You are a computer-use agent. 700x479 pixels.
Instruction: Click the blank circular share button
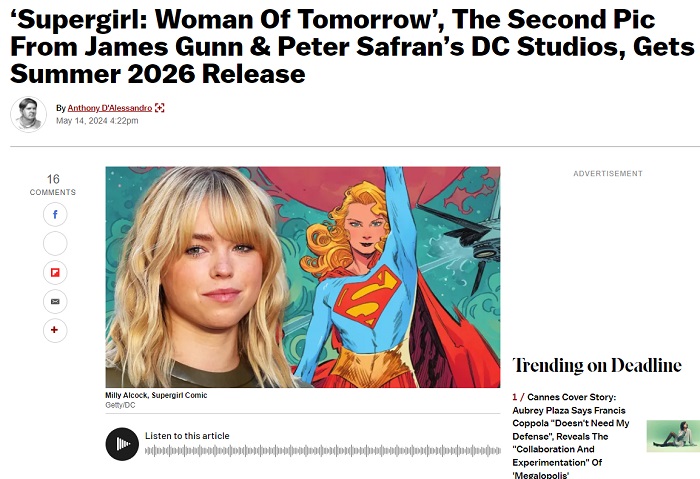coord(55,243)
